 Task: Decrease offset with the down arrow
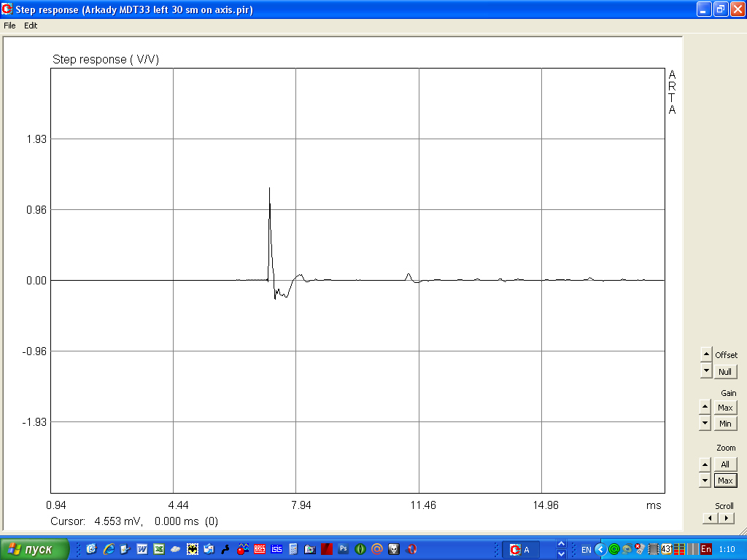coord(706,370)
